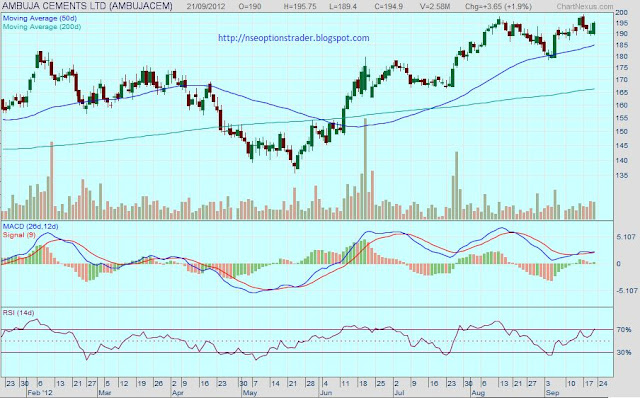Select the date 21/09/2012 in header
This screenshot has height=398, width=640.
tap(207, 6)
